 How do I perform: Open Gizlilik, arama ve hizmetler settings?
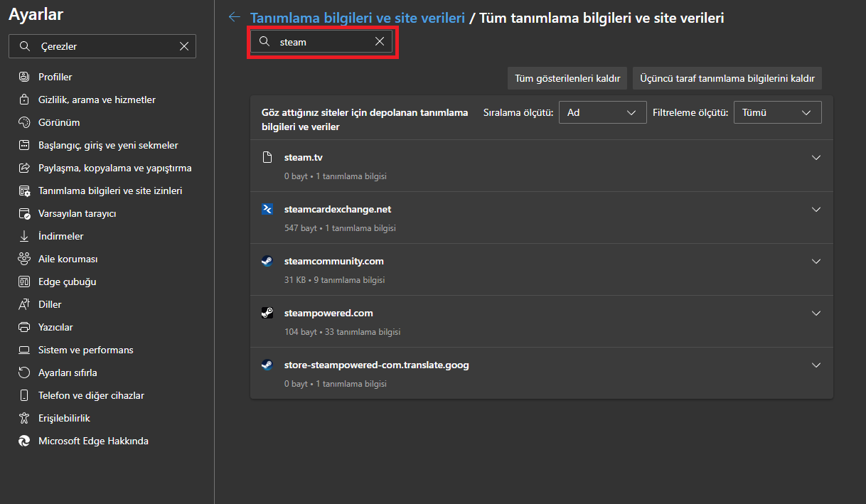click(97, 100)
